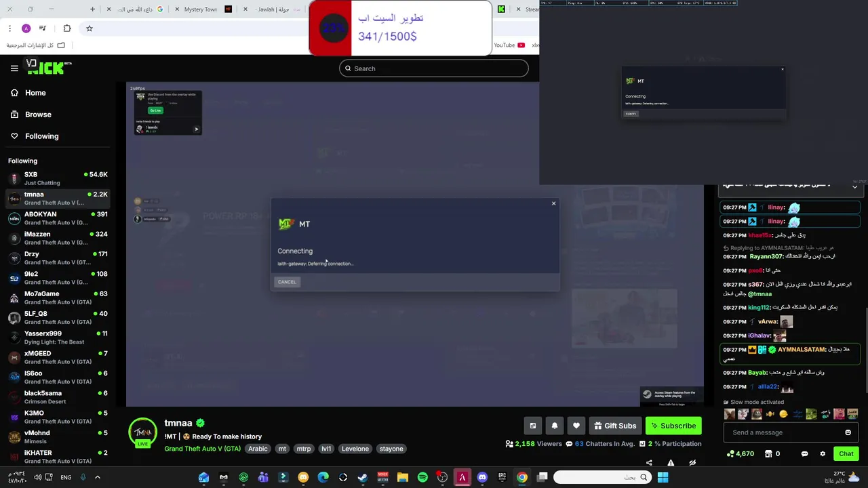The image size is (868, 488).
Task: Open Yasserx999 channel in Following list
Action: pyautogui.click(x=58, y=338)
